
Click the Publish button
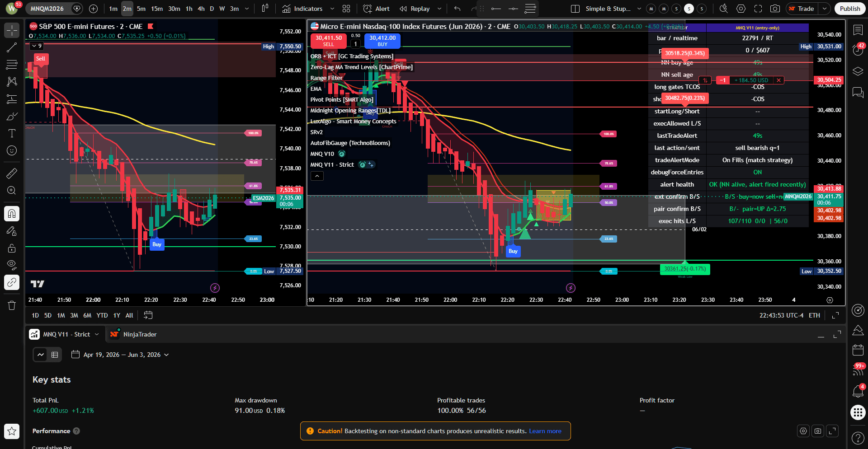point(850,9)
